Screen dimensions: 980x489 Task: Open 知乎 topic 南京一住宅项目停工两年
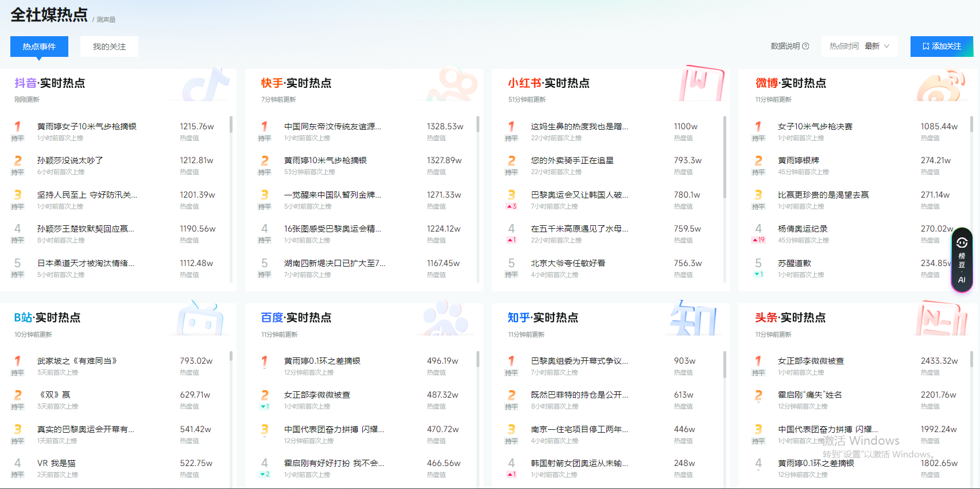pyautogui.click(x=580, y=429)
